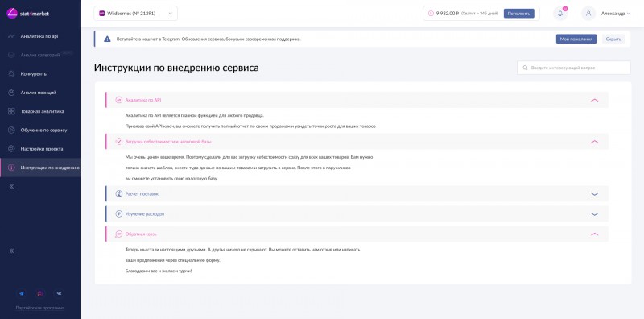Image resolution: width=644 pixels, height=319 pixels.
Task: Collapse Загрузка себестоимости section chevron
Action: point(594,142)
